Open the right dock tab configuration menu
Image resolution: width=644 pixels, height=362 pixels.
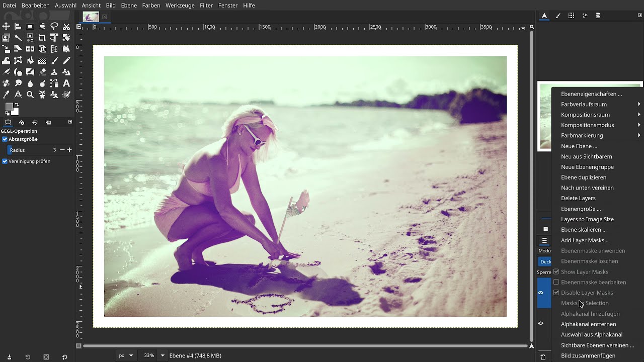640,15
